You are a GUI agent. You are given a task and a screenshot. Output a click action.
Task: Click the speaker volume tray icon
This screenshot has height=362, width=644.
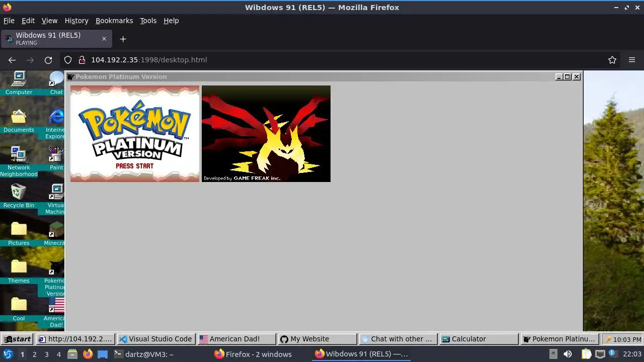point(568,354)
